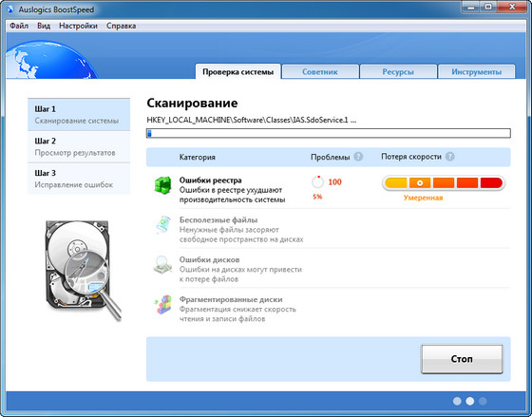
Task: Switch to the Советник tab
Action: coord(320,71)
